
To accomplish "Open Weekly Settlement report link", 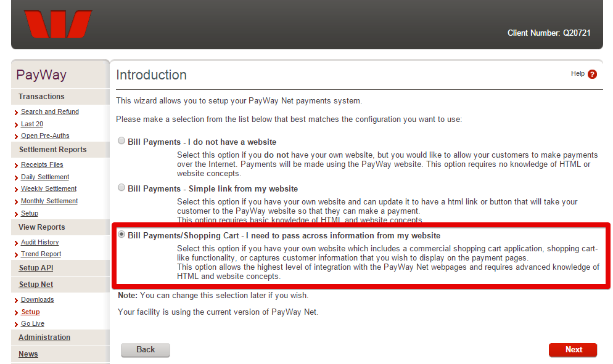I will pos(49,188).
